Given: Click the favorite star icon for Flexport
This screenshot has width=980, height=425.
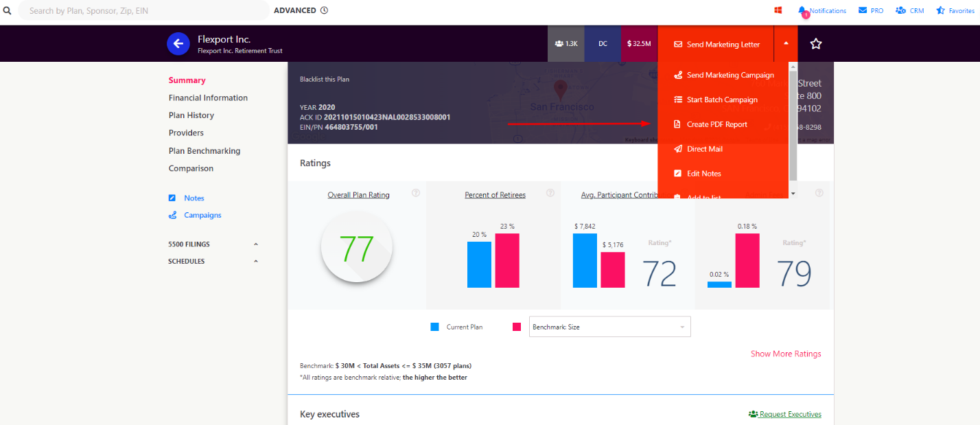Looking at the screenshot, I should click(x=815, y=44).
